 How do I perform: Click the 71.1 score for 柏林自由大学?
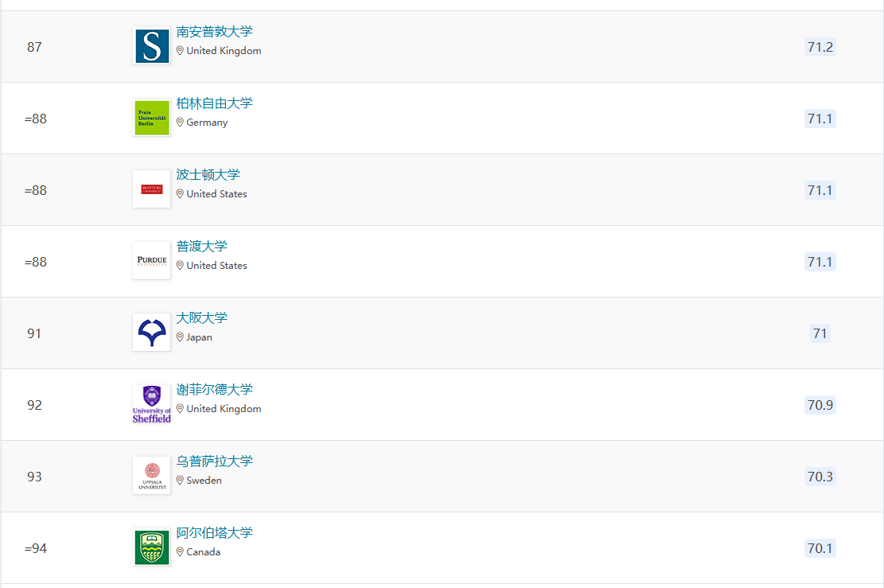click(x=820, y=119)
